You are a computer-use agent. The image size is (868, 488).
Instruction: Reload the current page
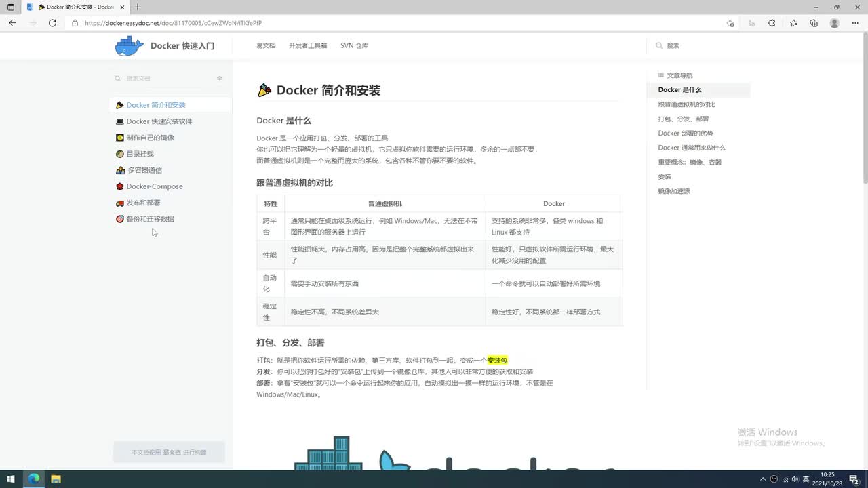tap(52, 23)
